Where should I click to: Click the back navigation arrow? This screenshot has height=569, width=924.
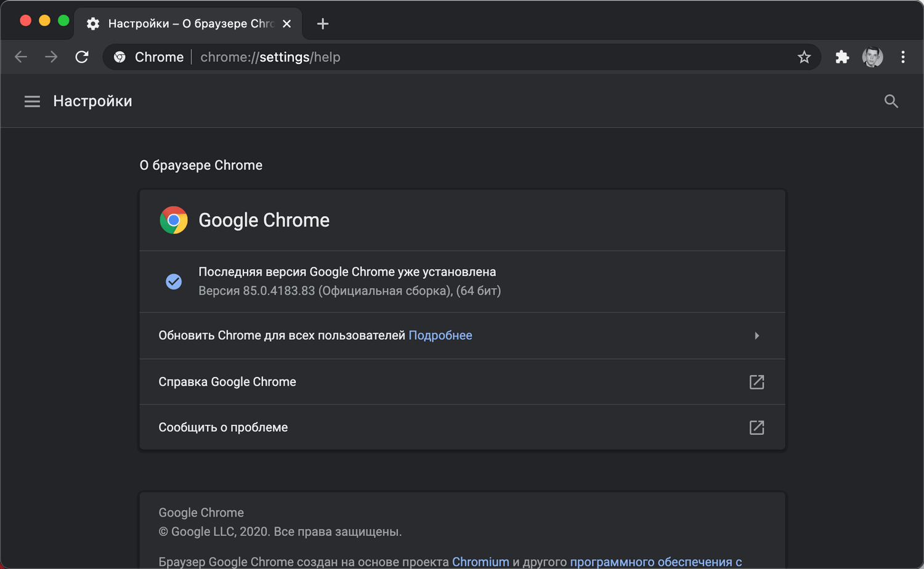pyautogui.click(x=20, y=57)
